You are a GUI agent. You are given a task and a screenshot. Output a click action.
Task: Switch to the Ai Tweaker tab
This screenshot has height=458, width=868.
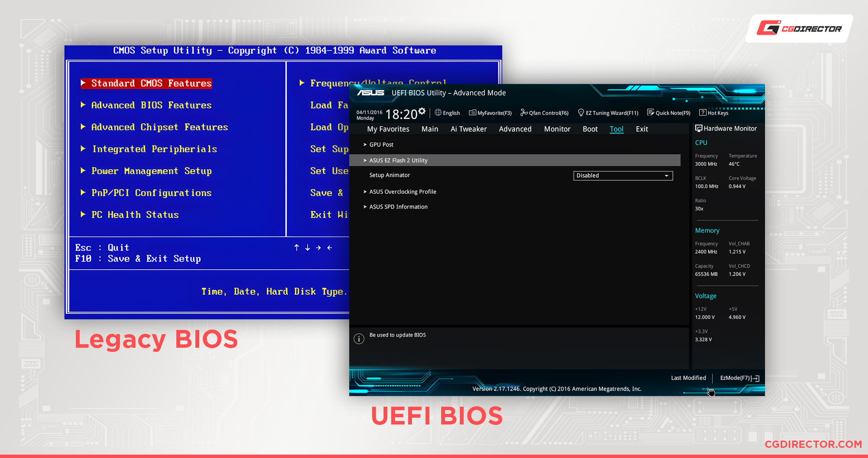(468, 129)
